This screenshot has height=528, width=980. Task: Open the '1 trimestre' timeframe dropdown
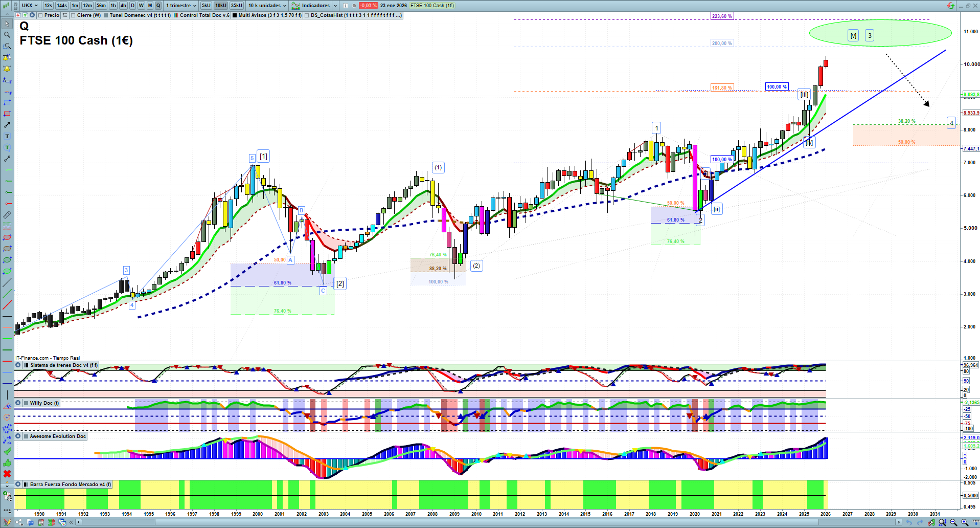pos(181,6)
